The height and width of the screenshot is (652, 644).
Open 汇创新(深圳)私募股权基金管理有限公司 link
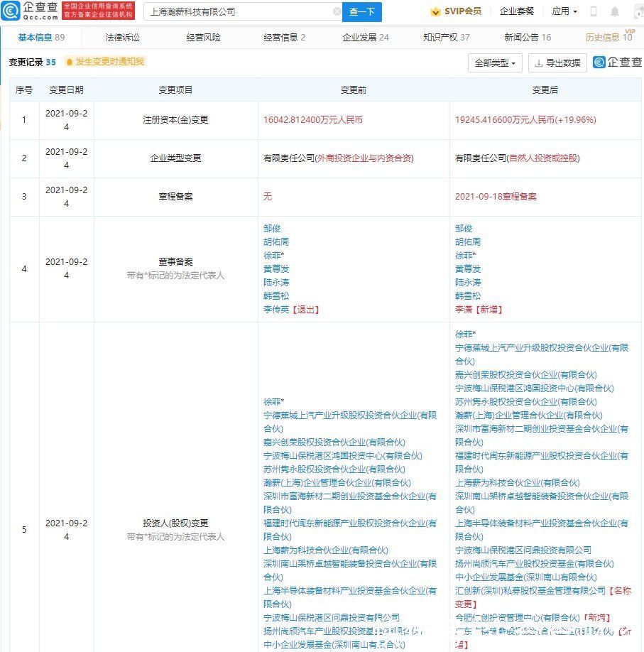tap(530, 591)
